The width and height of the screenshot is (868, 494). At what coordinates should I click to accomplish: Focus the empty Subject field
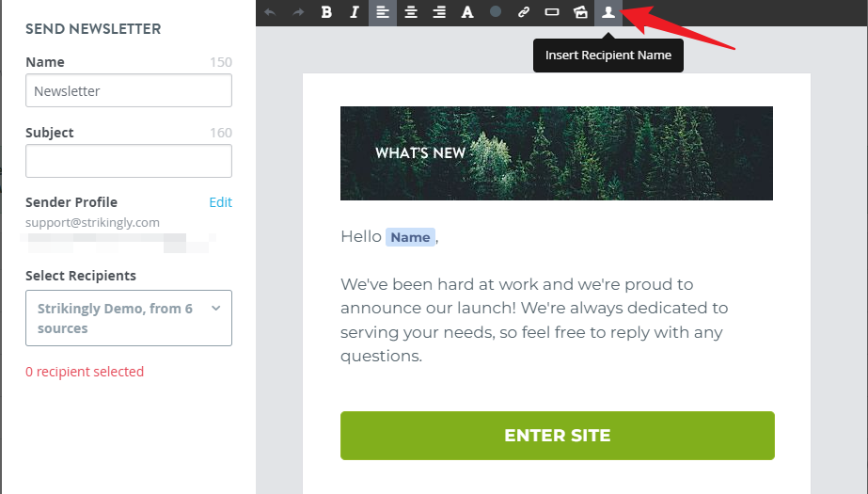(x=129, y=161)
